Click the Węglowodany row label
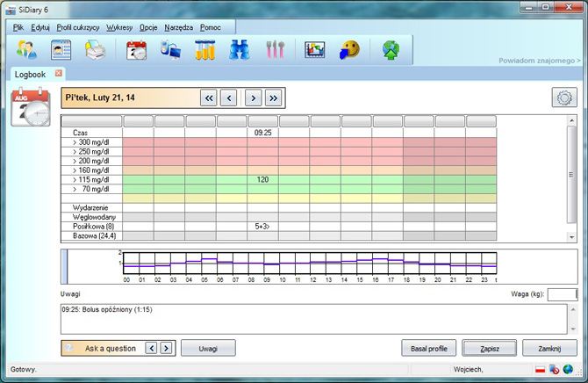Viewport: 588px width, 383px height. [x=94, y=217]
